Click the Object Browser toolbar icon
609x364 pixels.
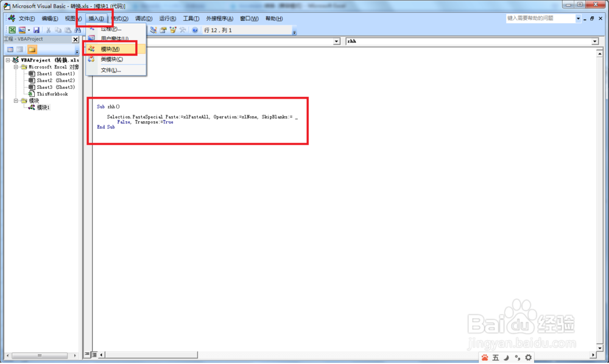[173, 30]
